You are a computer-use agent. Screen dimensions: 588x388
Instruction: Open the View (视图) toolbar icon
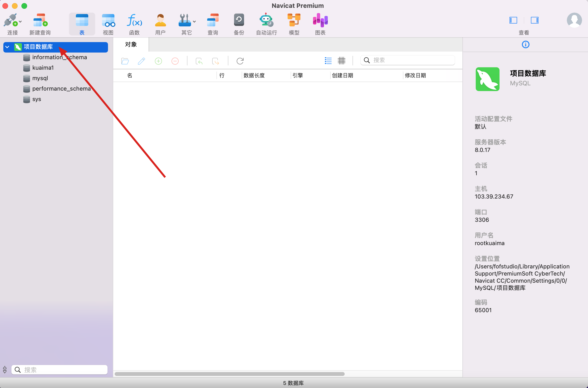108,20
